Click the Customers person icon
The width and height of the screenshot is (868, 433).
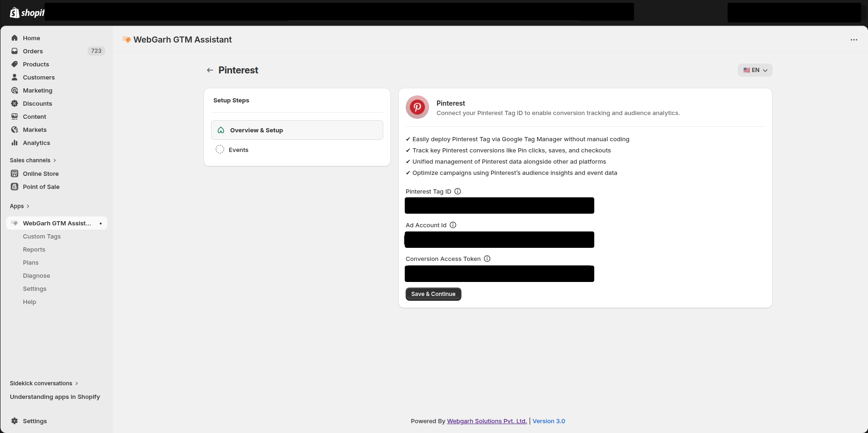15,77
